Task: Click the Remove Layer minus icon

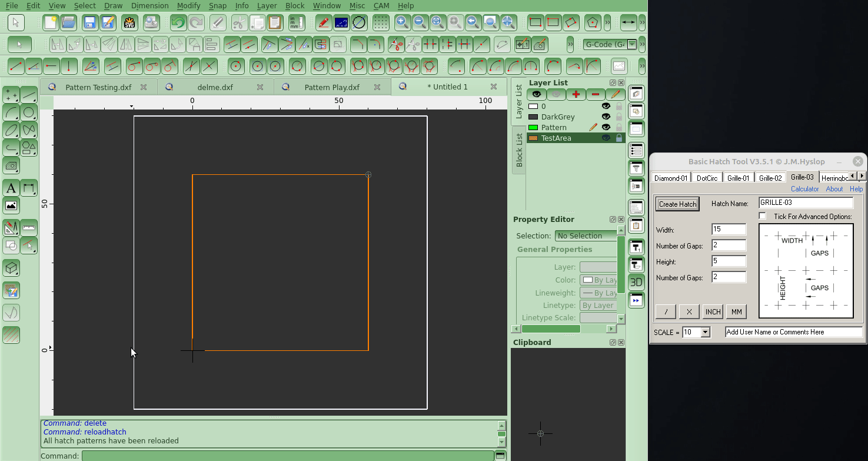Action: [596, 94]
